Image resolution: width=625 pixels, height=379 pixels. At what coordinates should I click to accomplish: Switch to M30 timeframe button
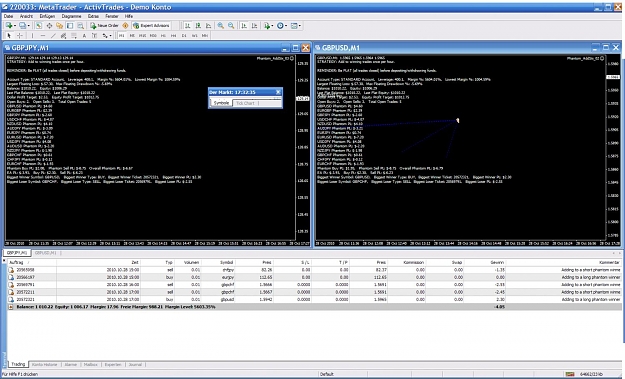pos(153,35)
